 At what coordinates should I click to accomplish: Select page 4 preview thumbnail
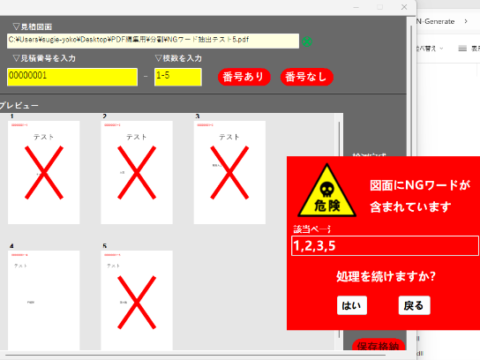(44, 300)
